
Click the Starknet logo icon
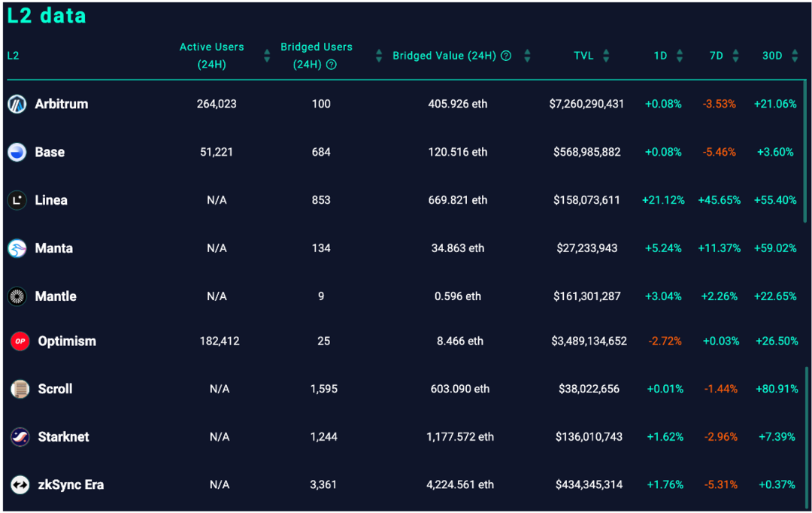[x=20, y=437]
